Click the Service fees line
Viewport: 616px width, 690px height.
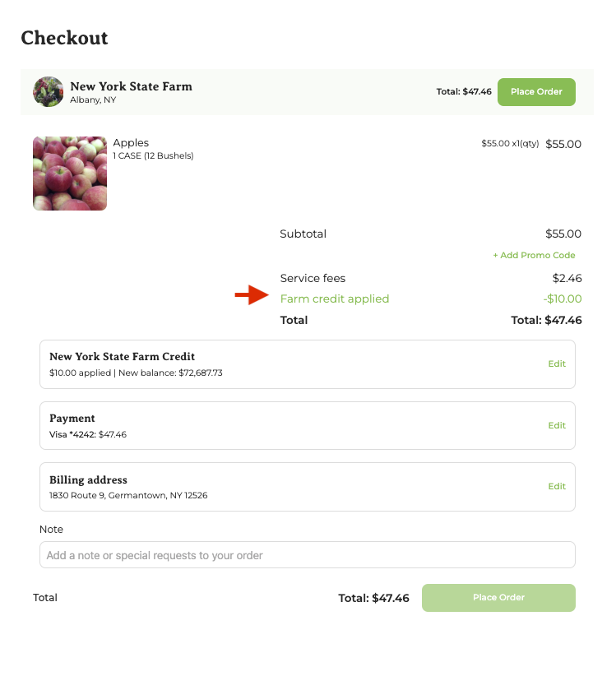click(x=313, y=278)
